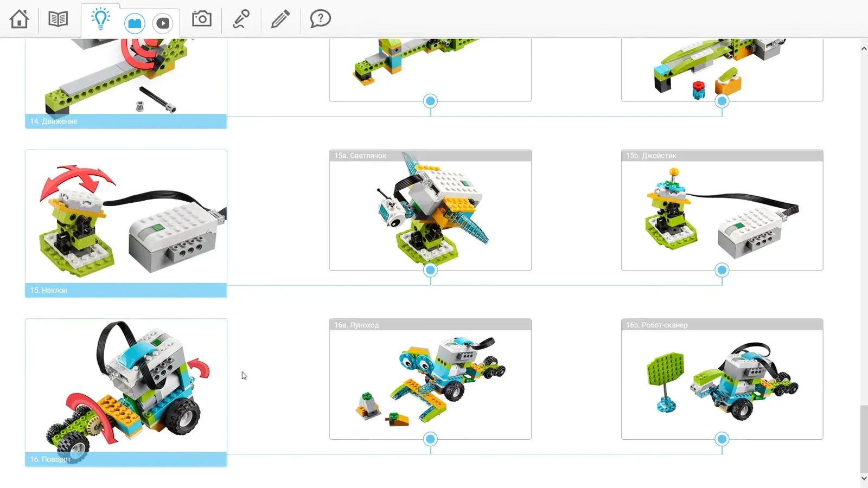Click the 16. Поворот label bar
The width and height of the screenshot is (868, 488).
click(126, 459)
